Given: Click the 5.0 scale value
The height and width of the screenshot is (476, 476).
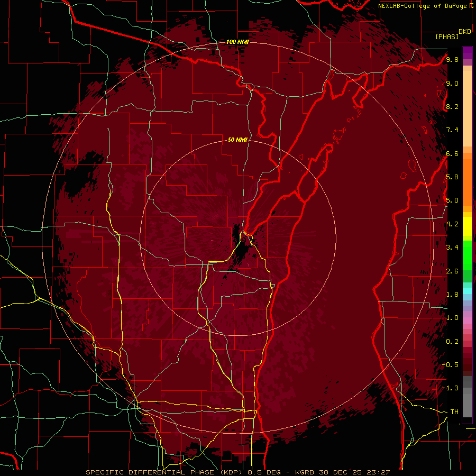Looking at the screenshot, I should [x=452, y=200].
